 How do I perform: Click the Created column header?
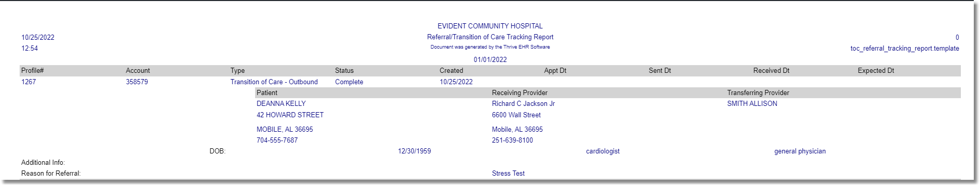click(x=451, y=71)
